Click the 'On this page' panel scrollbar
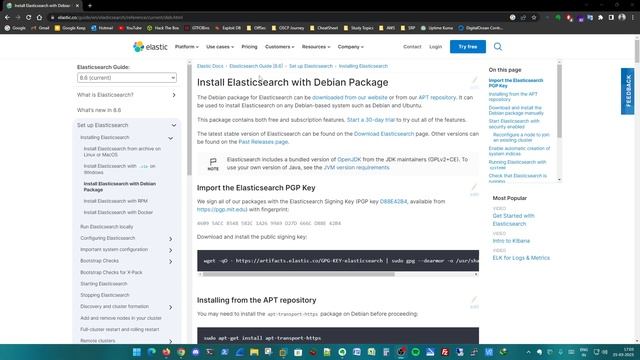Viewport: 640px width, 360px height. coord(559,101)
